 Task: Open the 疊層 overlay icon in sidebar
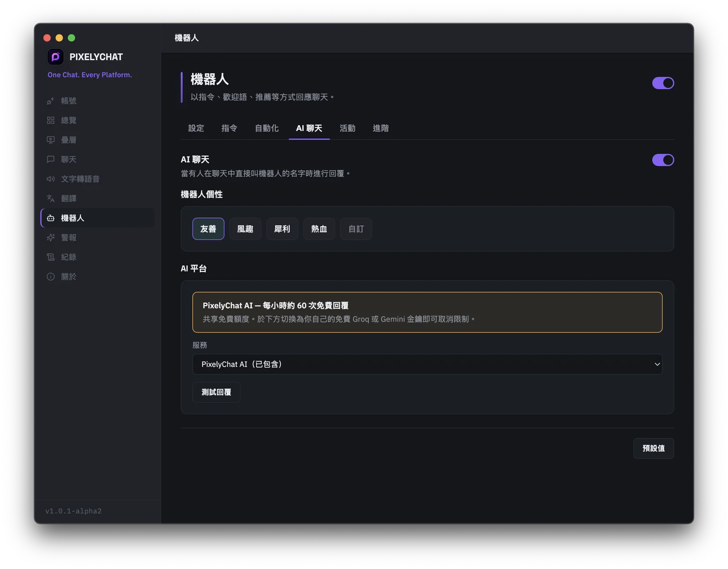51,140
